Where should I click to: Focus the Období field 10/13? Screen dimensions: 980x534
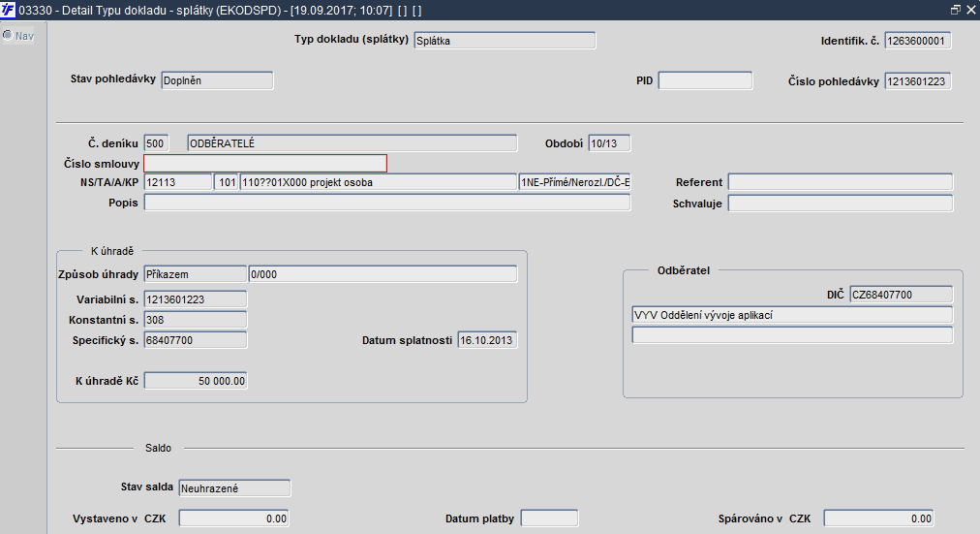[x=609, y=143]
